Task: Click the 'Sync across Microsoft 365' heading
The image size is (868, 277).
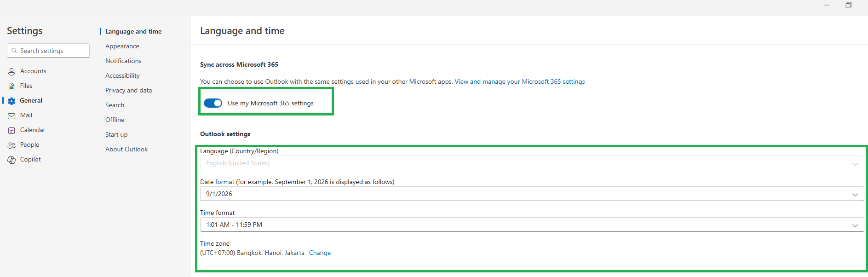Action: pos(239,64)
